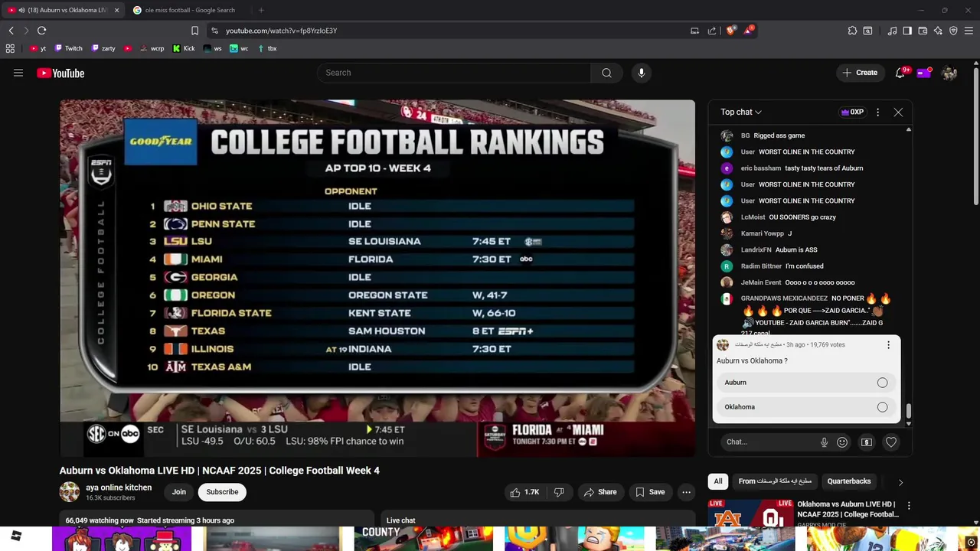The image size is (980, 551).
Task: Open the Twitch bookmark
Action: coord(67,48)
